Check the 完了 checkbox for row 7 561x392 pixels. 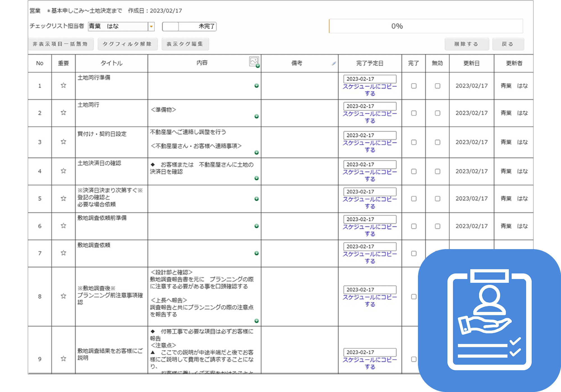point(414,253)
